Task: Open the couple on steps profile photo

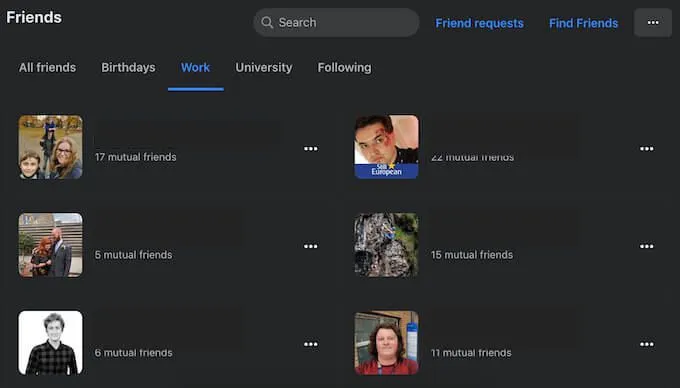Action: (50, 245)
